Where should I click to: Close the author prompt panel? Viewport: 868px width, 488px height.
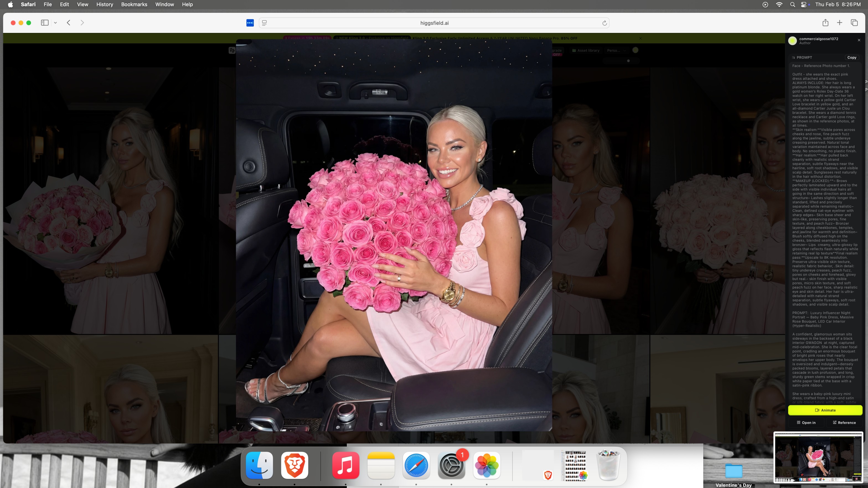859,40
